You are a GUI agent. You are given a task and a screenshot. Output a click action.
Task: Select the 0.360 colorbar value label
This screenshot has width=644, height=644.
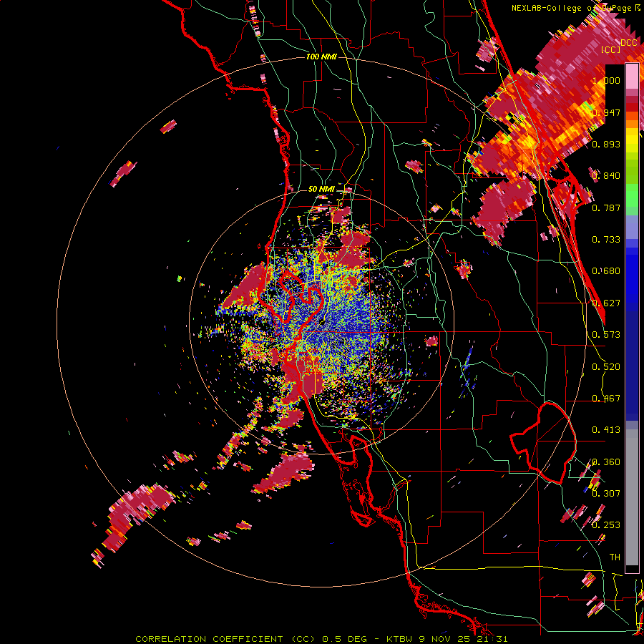click(x=606, y=462)
